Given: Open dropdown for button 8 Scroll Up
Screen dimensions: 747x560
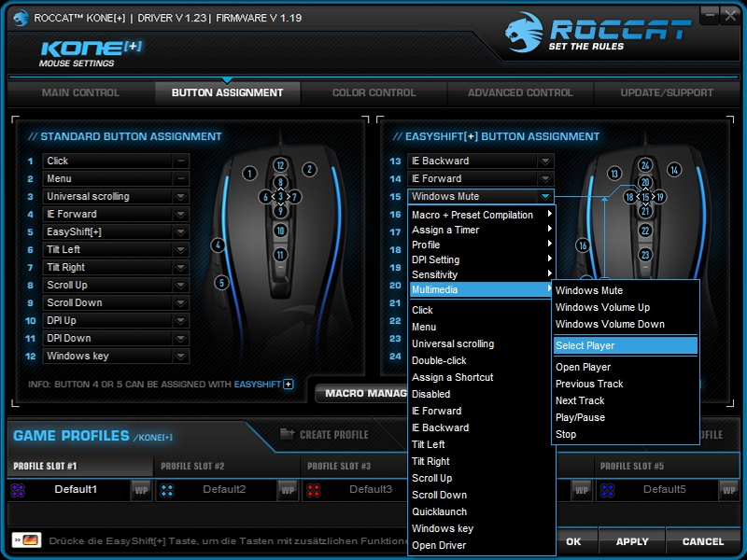Looking at the screenshot, I should [x=180, y=286].
